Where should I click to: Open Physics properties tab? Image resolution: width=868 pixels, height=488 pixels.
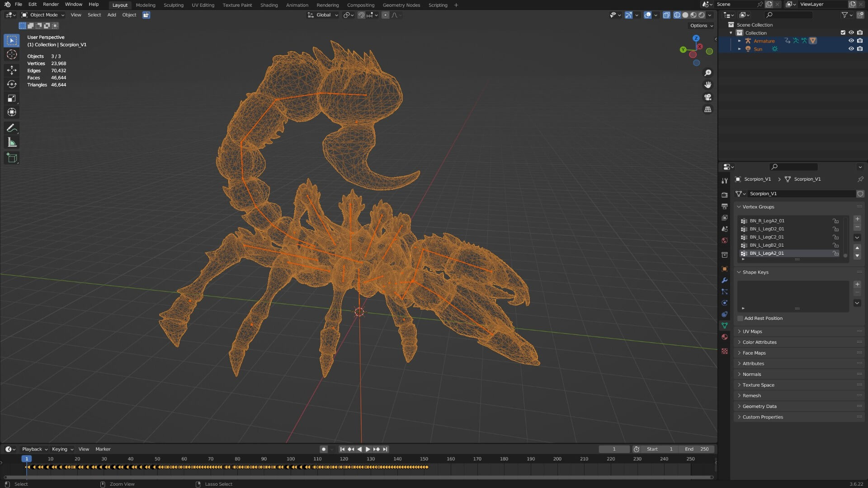(725, 303)
